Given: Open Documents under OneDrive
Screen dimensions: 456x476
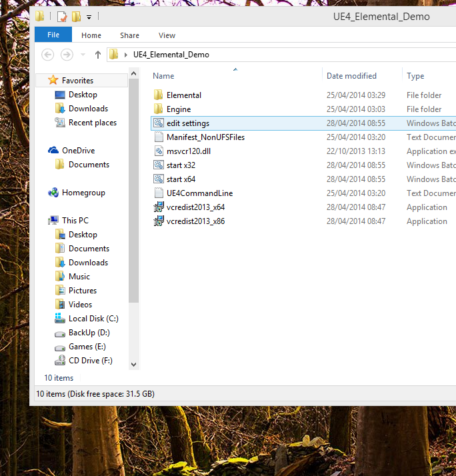Looking at the screenshot, I should coord(89,164).
